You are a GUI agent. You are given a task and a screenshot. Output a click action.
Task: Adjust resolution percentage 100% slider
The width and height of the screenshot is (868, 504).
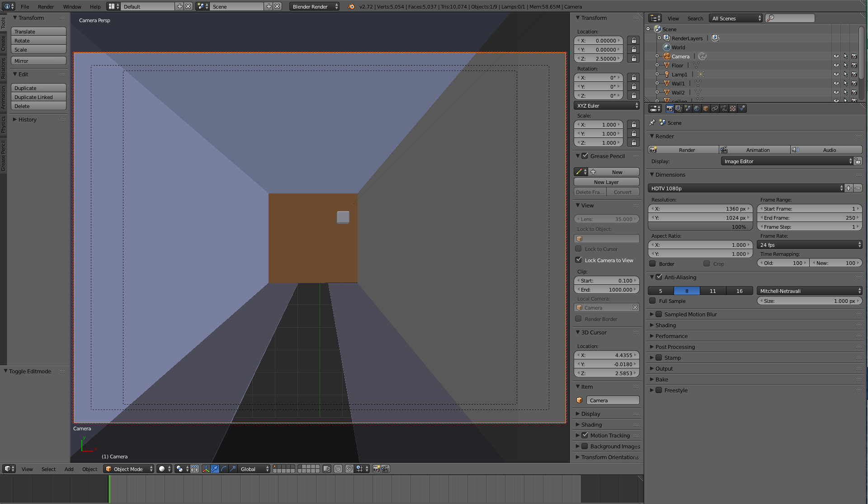700,226
